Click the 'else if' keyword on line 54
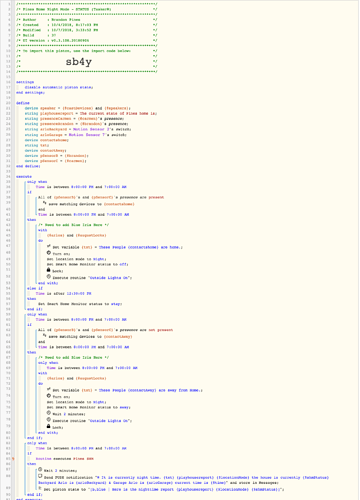 (x=35, y=288)
